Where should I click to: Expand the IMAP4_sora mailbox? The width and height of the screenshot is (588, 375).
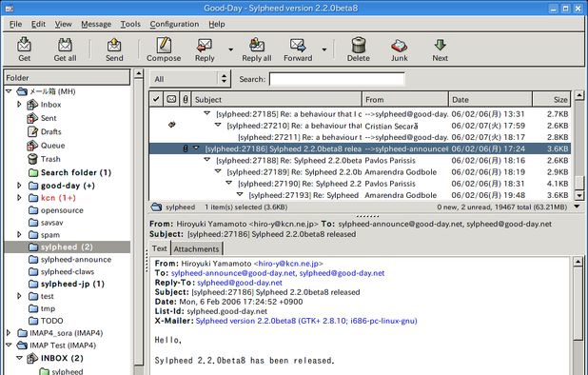click(x=9, y=332)
